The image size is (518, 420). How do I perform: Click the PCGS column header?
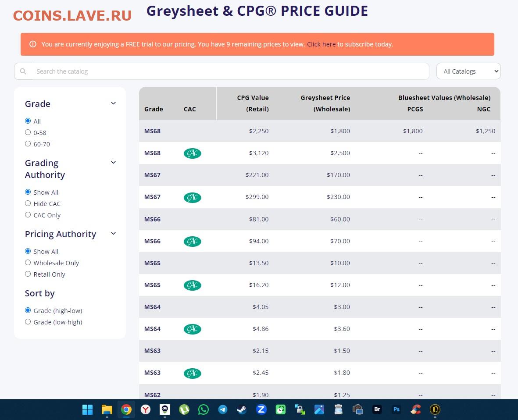[415, 109]
